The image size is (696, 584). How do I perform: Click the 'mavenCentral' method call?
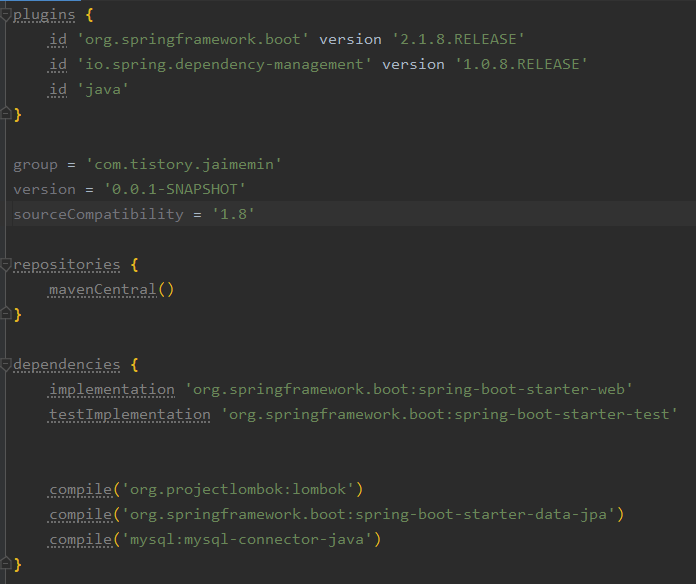click(x=103, y=290)
